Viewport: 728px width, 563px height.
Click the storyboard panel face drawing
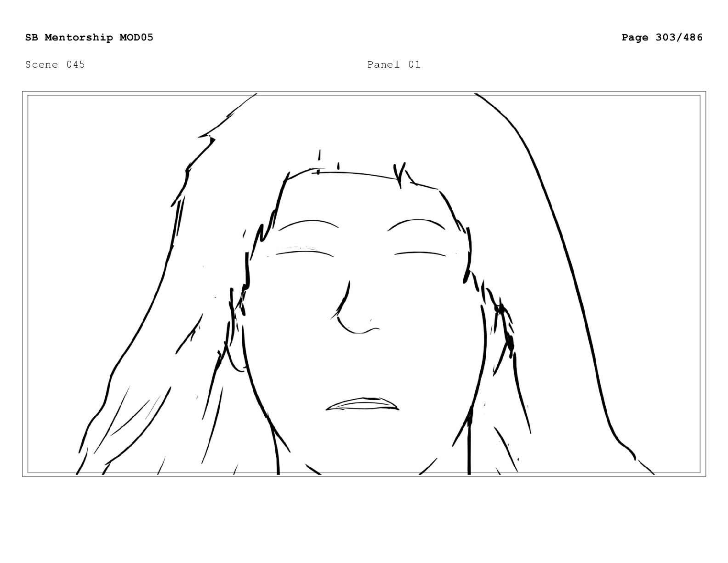click(364, 284)
